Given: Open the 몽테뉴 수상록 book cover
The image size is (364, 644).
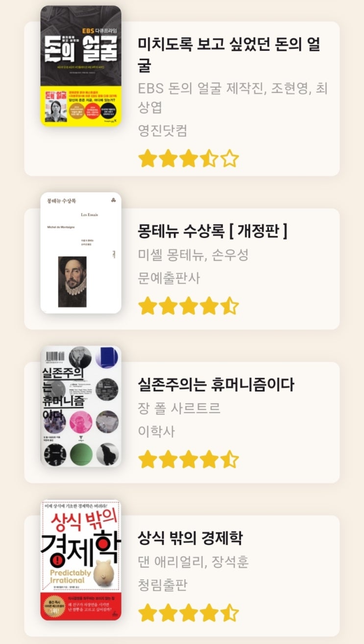Looking at the screenshot, I should coord(80,253).
